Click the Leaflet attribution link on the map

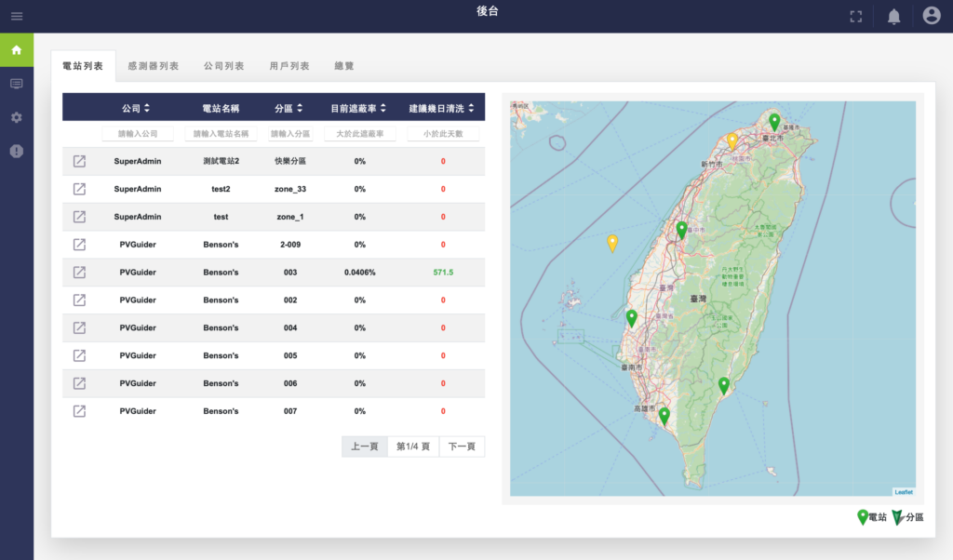click(903, 491)
